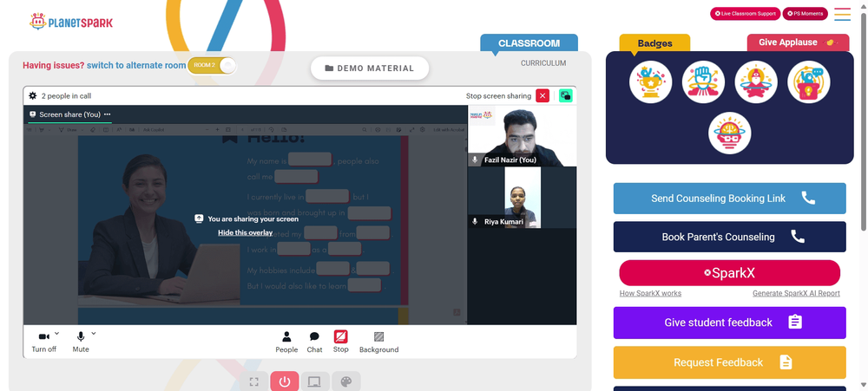Image resolution: width=868 pixels, height=391 pixels.
Task: Award the rocket star badge
Action: coord(756,81)
